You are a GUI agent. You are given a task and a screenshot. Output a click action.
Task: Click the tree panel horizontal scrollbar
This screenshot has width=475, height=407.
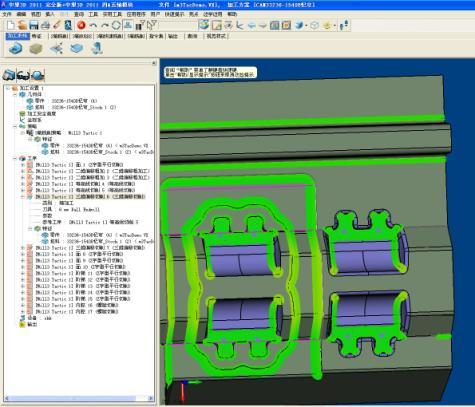(x=78, y=398)
